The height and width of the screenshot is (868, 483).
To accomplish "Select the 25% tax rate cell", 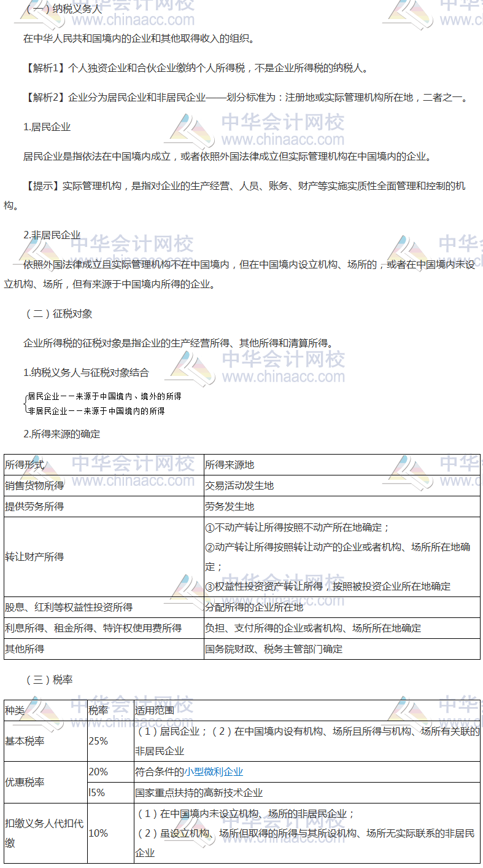I will (98, 741).
